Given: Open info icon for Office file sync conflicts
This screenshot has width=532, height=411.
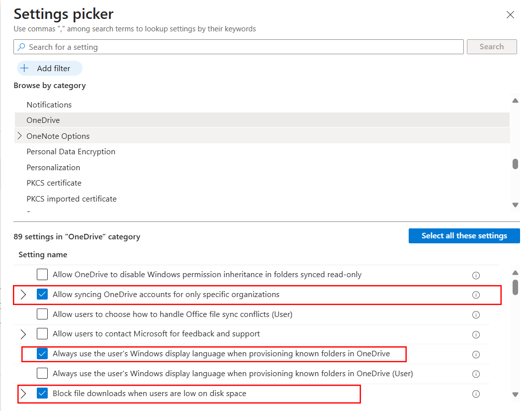Looking at the screenshot, I should [x=476, y=315].
